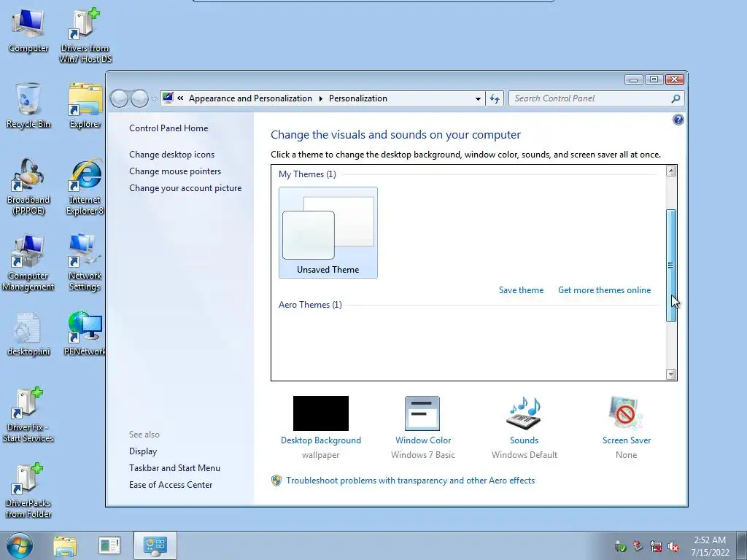Image resolution: width=747 pixels, height=560 pixels.
Task: Click the Screen Saver icon
Action: tap(625, 413)
